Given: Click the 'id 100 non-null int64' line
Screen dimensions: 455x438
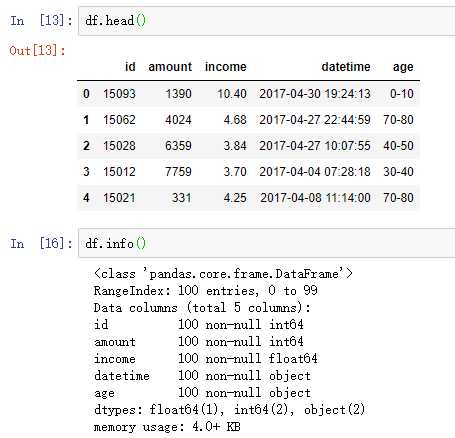Looking at the screenshot, I should click(x=199, y=325).
